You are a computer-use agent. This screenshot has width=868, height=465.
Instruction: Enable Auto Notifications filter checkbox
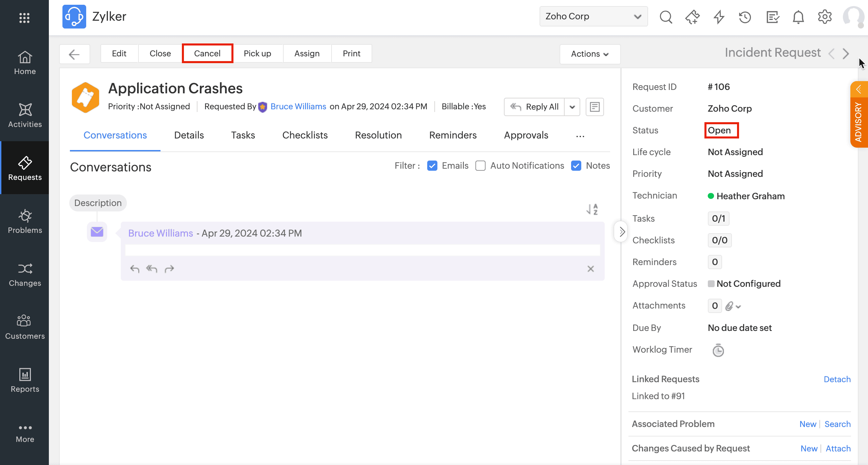click(480, 166)
